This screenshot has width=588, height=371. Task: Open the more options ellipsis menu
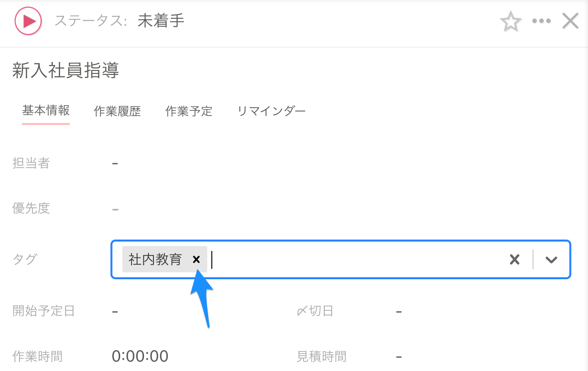point(541,21)
